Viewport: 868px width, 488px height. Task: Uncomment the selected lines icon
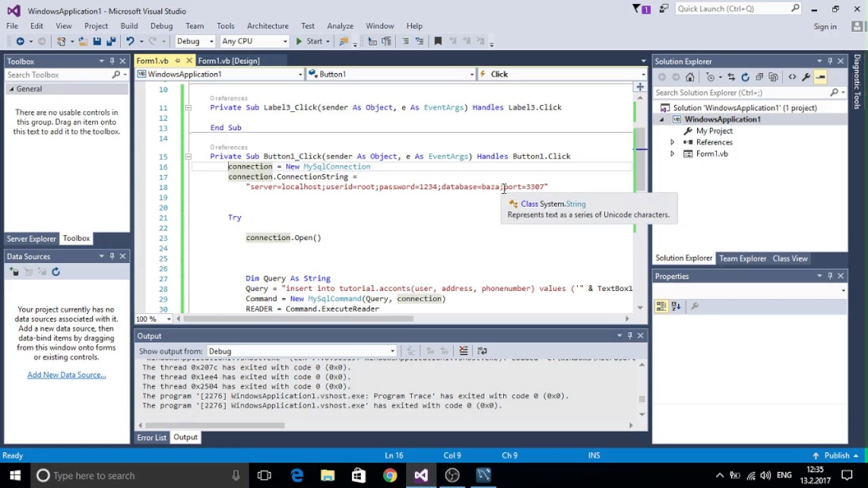(x=420, y=41)
